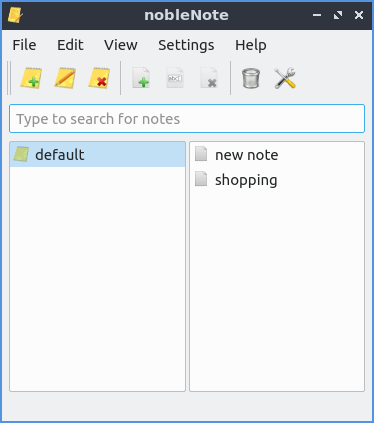
Task: Click the rename note icon
Action: 175,78
